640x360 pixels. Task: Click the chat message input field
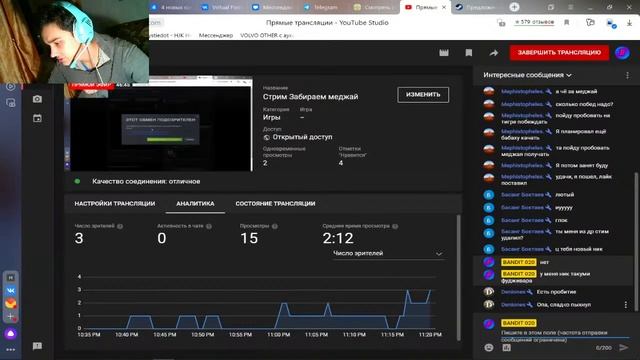[564, 335]
